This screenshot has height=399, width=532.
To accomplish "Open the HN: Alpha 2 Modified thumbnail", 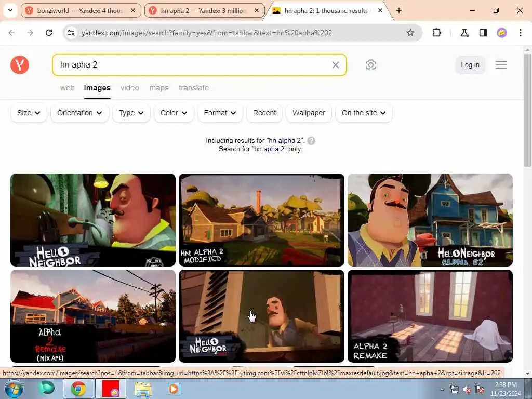I will coord(261,220).
